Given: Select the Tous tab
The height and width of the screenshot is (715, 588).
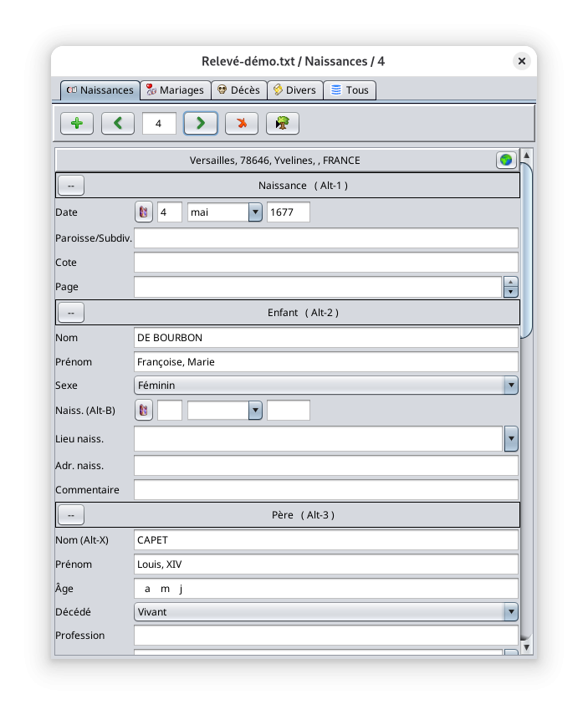Looking at the screenshot, I should [350, 90].
